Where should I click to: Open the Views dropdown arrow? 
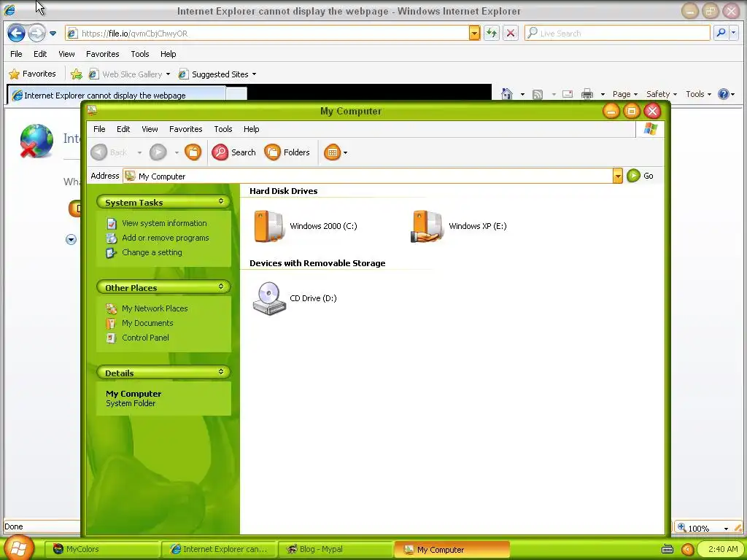(x=345, y=153)
